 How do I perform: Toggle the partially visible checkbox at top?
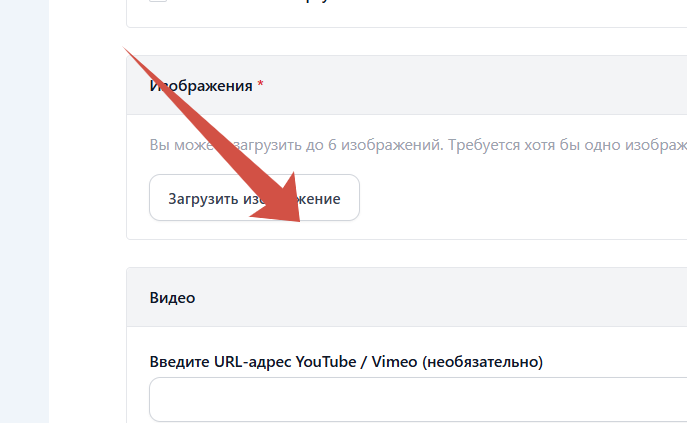click(x=158, y=2)
